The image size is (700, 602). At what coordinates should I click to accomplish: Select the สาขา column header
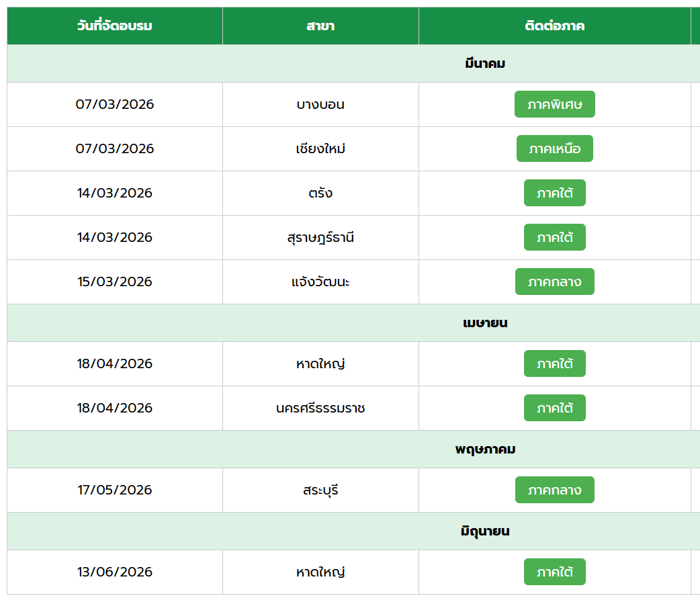[320, 26]
